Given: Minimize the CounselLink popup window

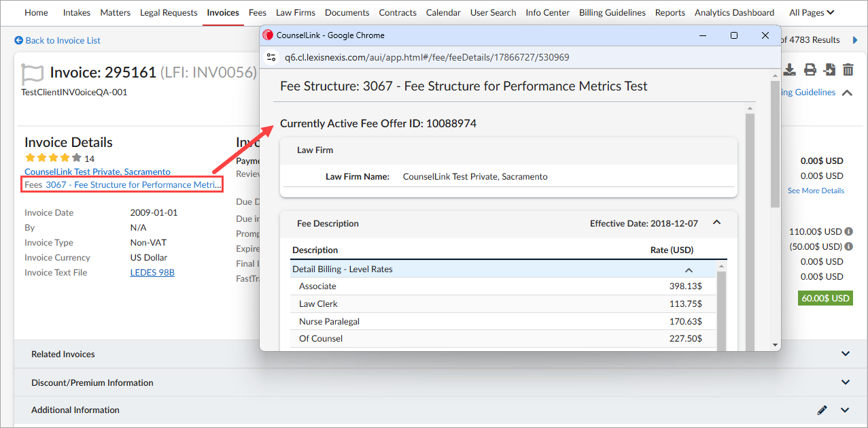Looking at the screenshot, I should click(x=702, y=35).
